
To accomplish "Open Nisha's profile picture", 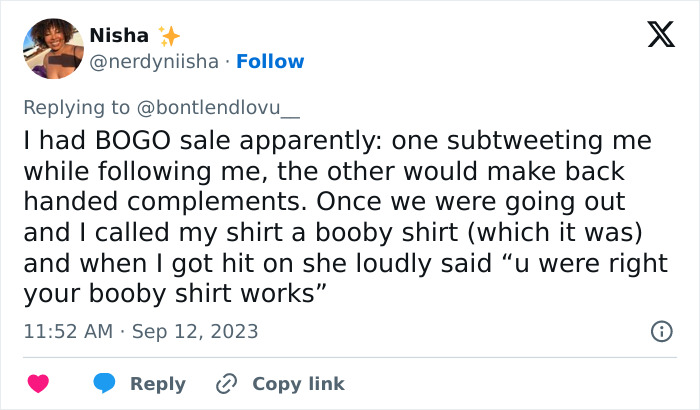I will point(52,48).
